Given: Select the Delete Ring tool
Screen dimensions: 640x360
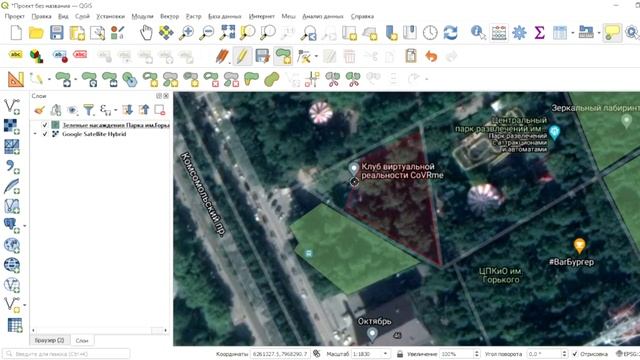Looking at the screenshot, I should coord(211,79).
